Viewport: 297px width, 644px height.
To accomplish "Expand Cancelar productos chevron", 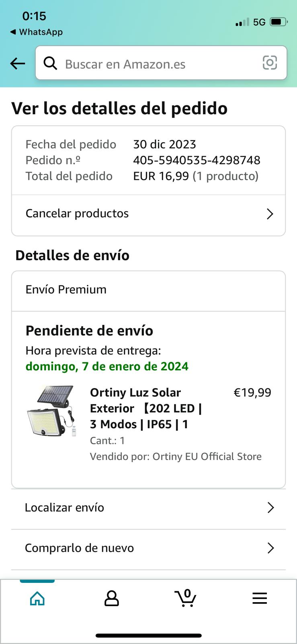I will (270, 214).
